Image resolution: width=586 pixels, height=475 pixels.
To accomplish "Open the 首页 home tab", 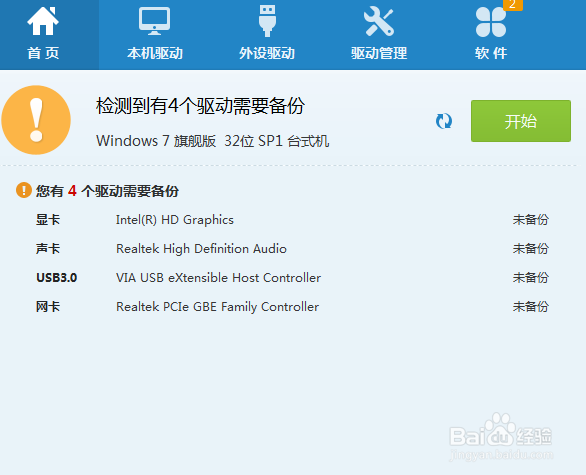I will (49, 34).
